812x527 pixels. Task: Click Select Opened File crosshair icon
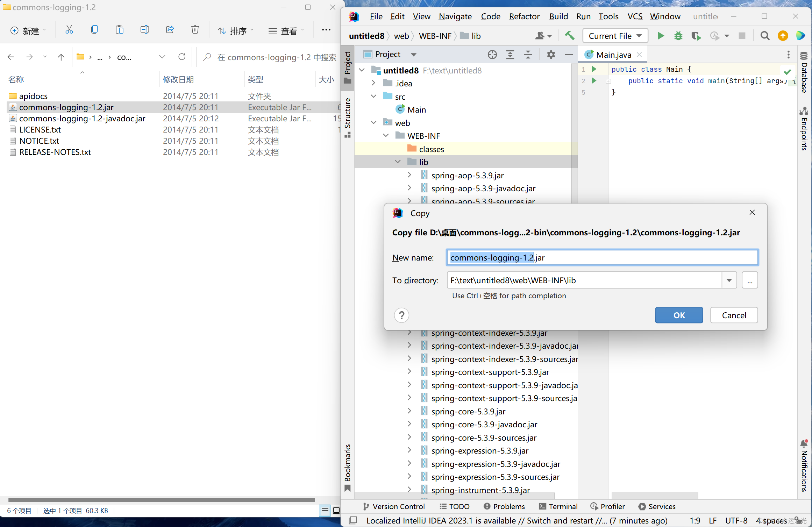492,55
